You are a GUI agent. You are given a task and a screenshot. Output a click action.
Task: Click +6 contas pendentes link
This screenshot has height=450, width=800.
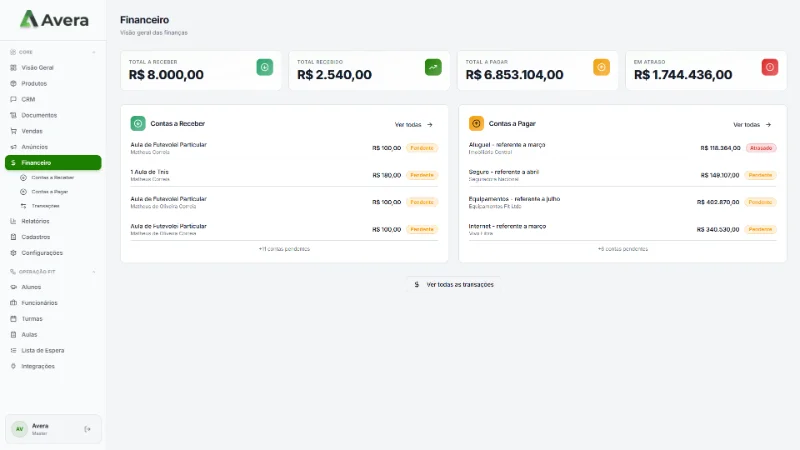[622, 249]
